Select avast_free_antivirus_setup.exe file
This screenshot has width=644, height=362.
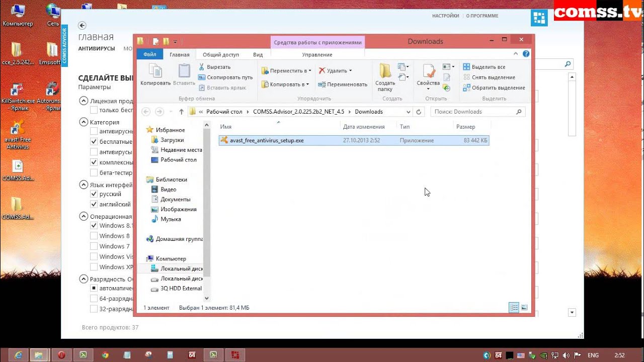[354, 140]
